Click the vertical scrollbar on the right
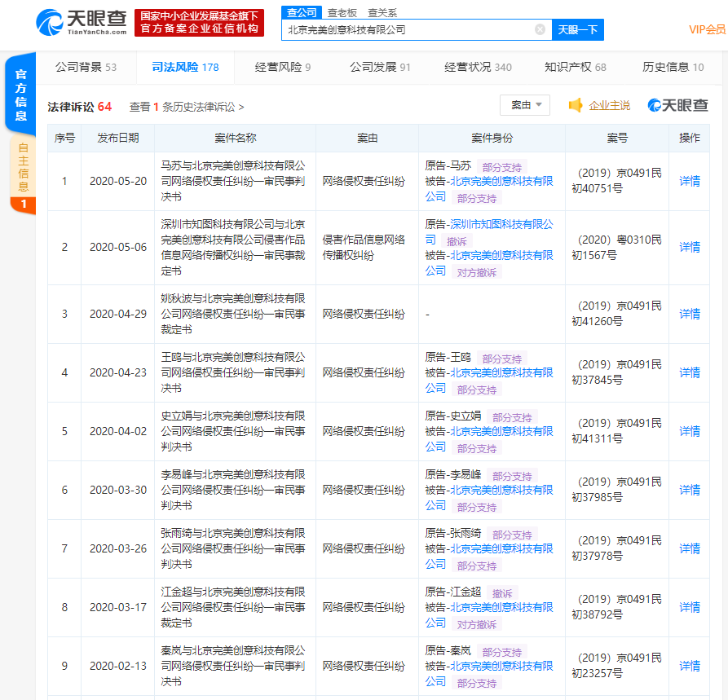 tap(724, 350)
